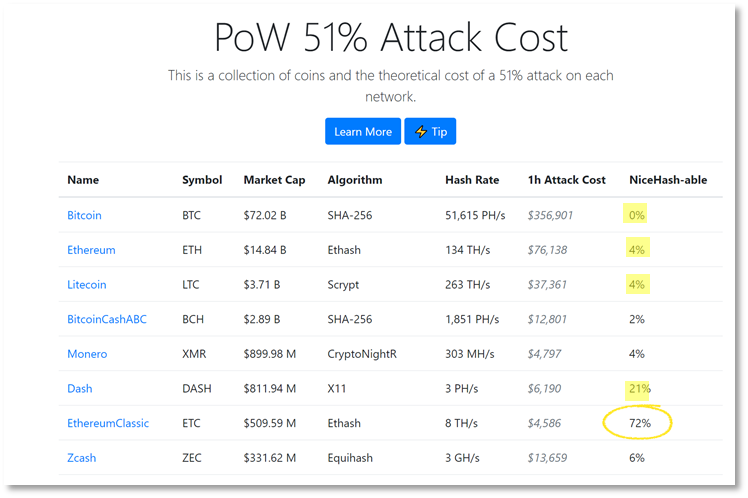Open the BitcoinCashABC link

tap(107, 319)
